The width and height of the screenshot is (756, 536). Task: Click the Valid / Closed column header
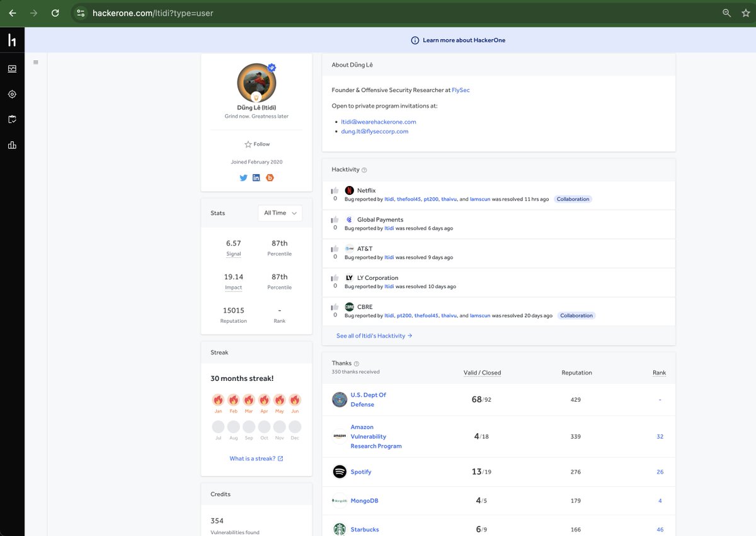482,373
